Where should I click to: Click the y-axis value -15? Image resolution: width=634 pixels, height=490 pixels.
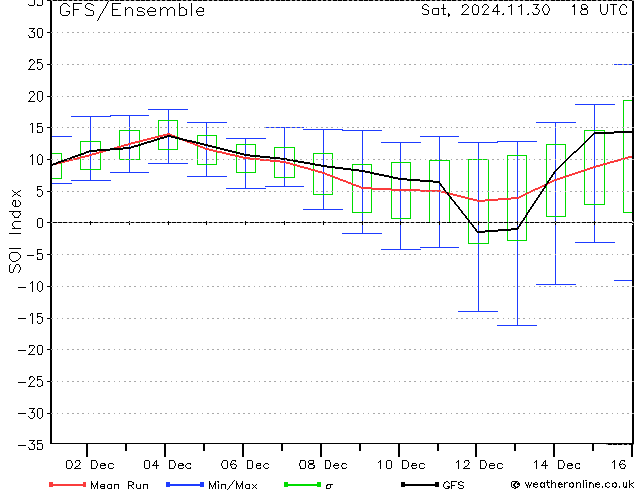pyautogui.click(x=31, y=319)
